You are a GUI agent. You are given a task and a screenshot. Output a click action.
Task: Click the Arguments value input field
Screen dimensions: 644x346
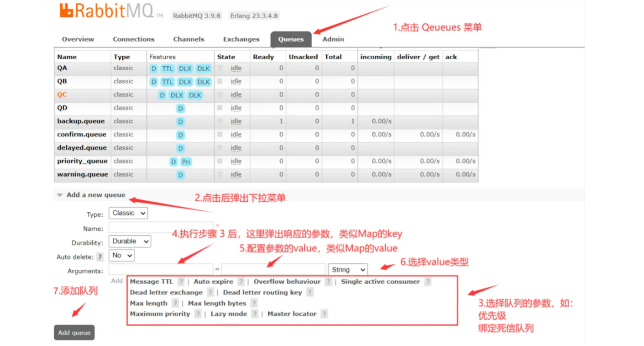coord(273,270)
